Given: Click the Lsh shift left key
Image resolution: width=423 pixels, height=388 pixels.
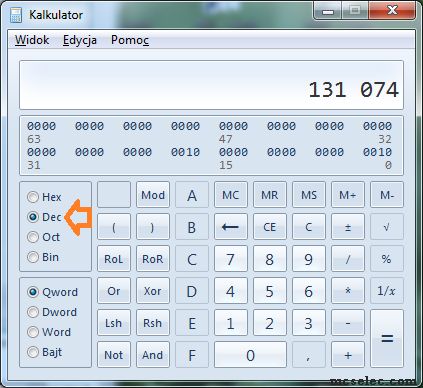Looking at the screenshot, I should click(x=114, y=323).
